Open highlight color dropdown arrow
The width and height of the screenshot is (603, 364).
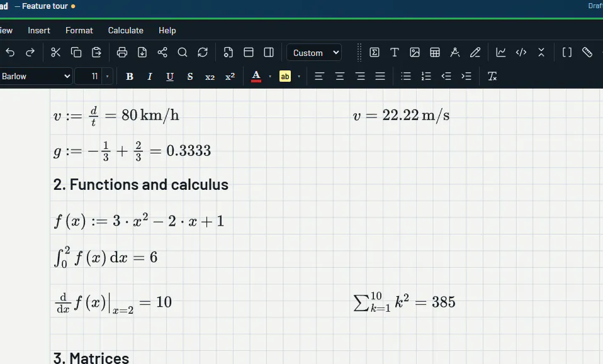pos(299,77)
